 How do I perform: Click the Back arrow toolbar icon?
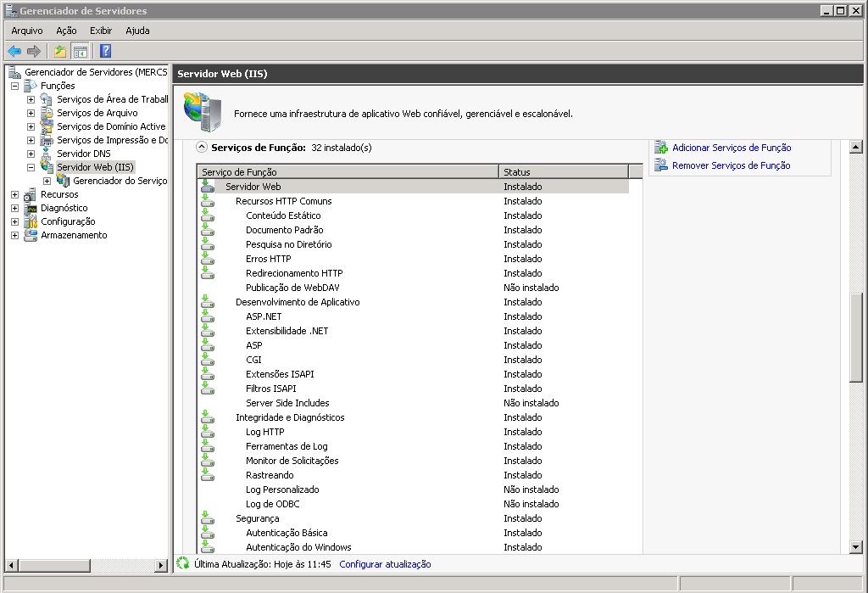(14, 52)
